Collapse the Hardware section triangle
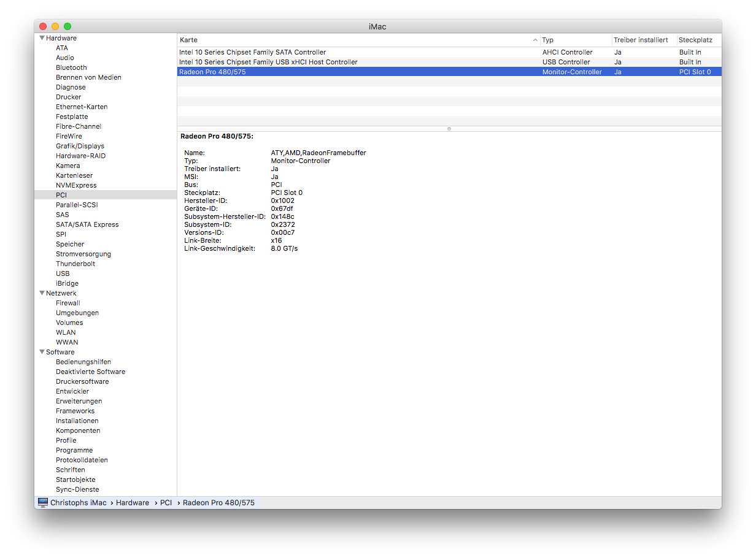756x558 pixels. pyautogui.click(x=42, y=38)
